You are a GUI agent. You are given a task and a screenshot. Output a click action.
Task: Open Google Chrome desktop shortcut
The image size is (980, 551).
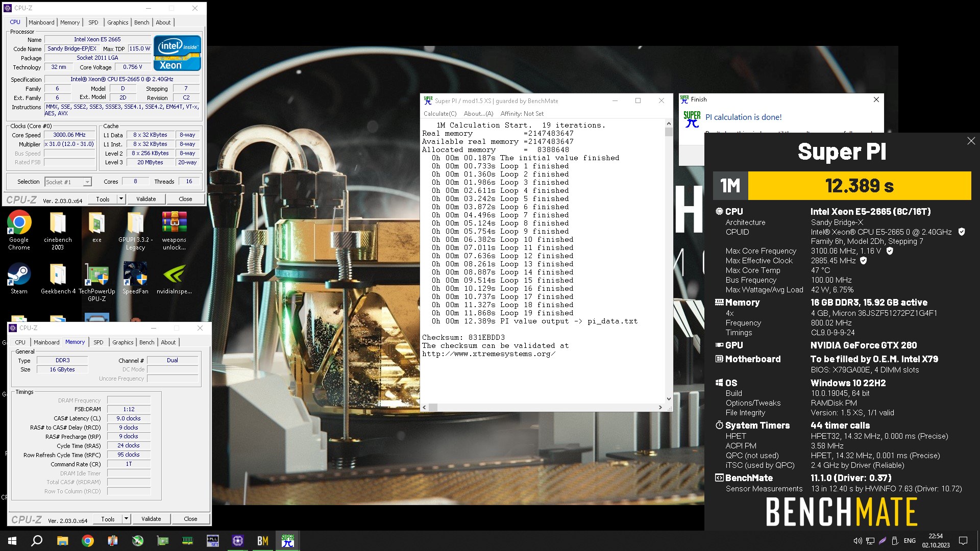click(19, 231)
